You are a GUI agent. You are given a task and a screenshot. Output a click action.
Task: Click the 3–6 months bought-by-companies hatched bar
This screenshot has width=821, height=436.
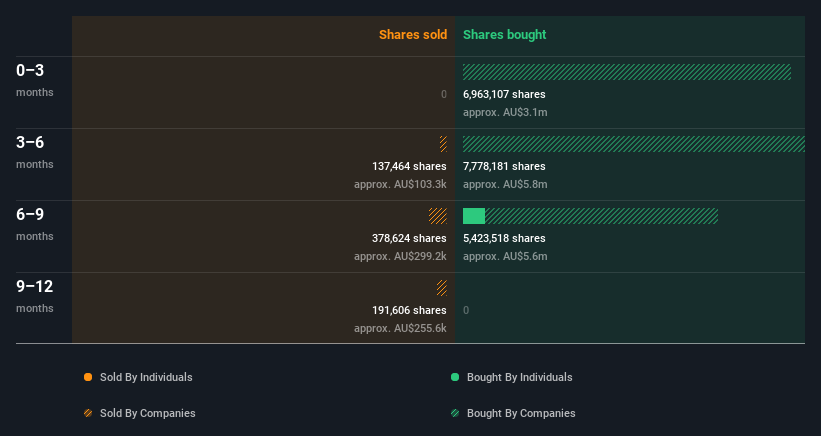tap(634, 144)
